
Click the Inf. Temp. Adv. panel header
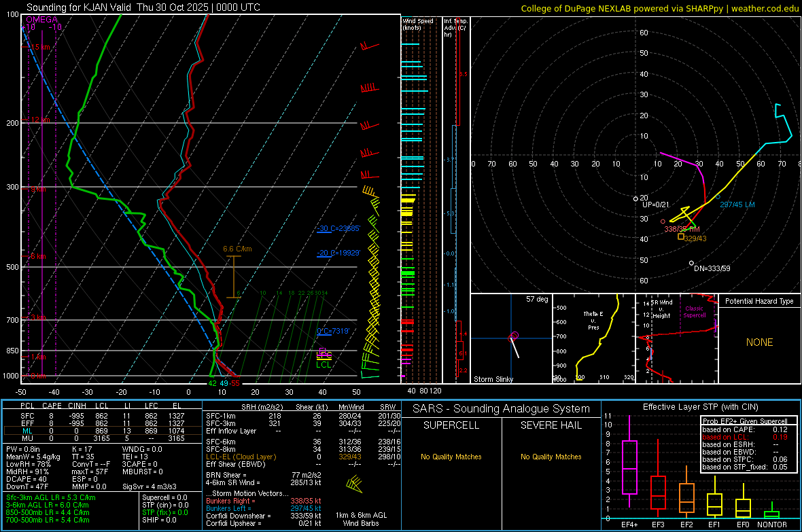click(455, 28)
